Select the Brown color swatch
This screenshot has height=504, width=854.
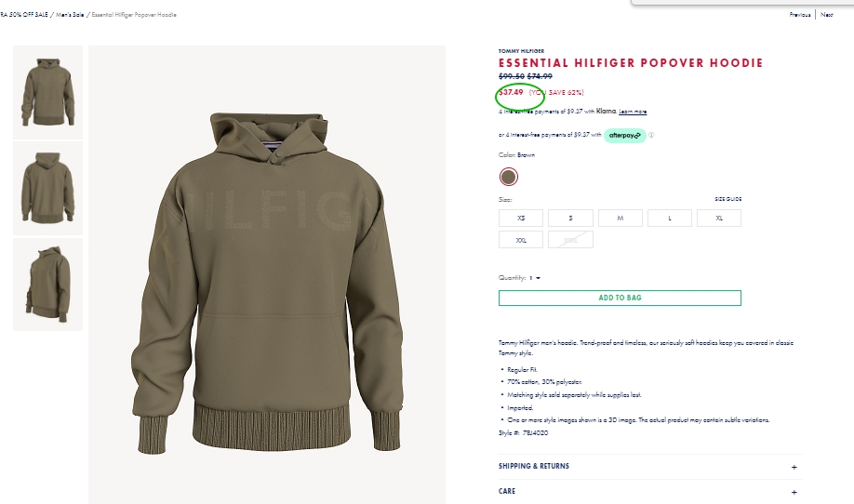(508, 177)
